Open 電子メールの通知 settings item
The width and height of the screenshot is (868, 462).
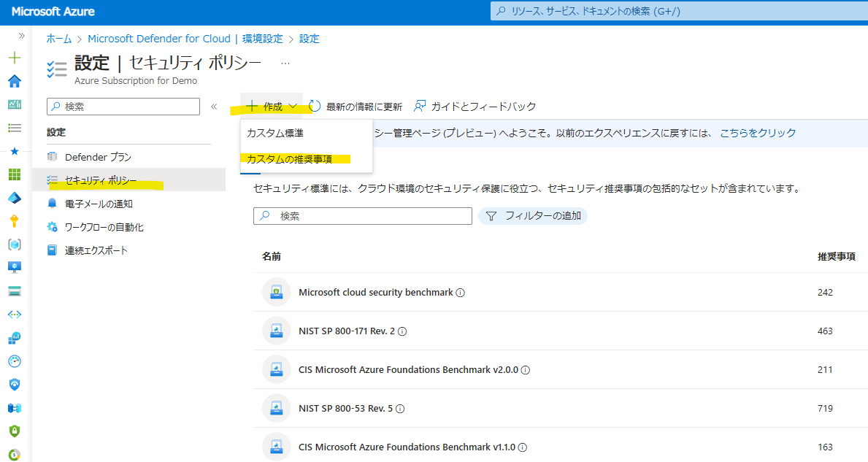(128, 204)
